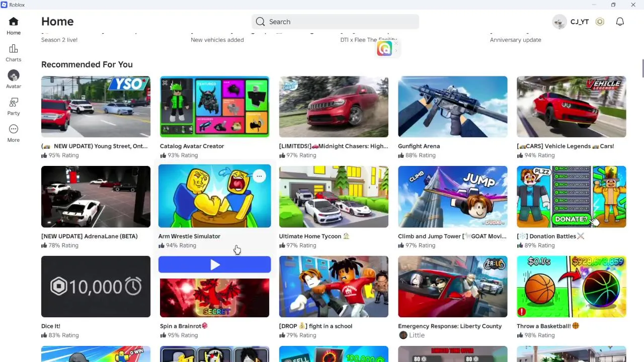Open Dice It! 10,000 thumbnail

(x=96, y=287)
